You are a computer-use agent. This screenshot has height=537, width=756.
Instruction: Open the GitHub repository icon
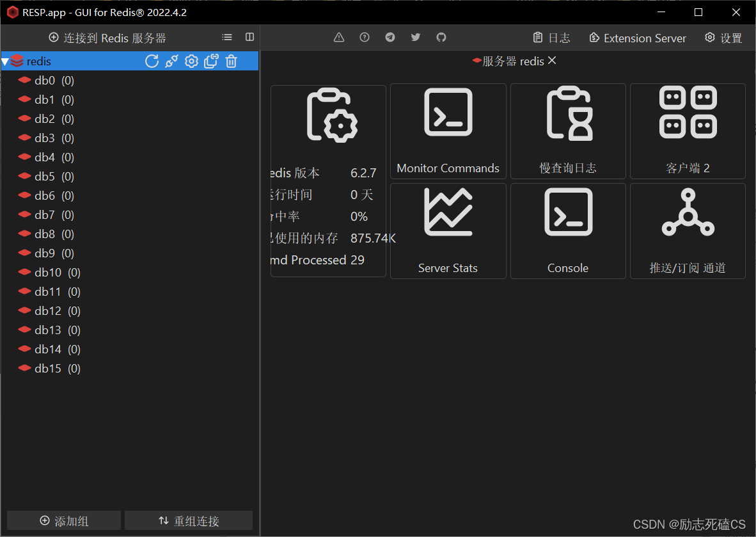coord(441,37)
